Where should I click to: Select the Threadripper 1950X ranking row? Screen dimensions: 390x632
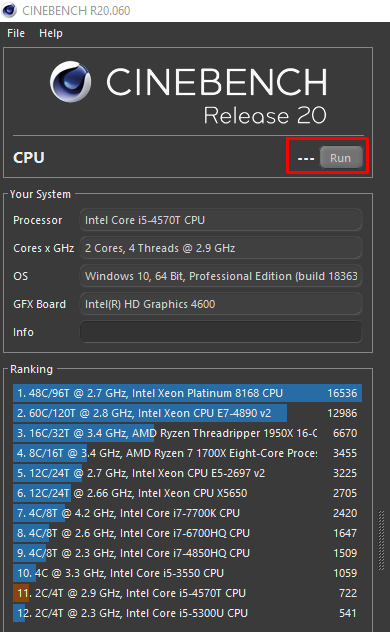click(187, 433)
